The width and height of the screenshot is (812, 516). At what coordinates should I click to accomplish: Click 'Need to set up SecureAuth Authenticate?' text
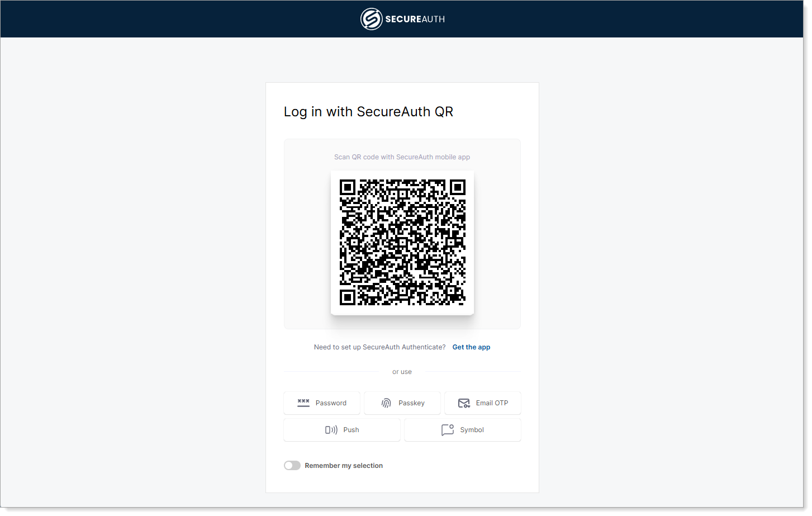click(x=379, y=347)
